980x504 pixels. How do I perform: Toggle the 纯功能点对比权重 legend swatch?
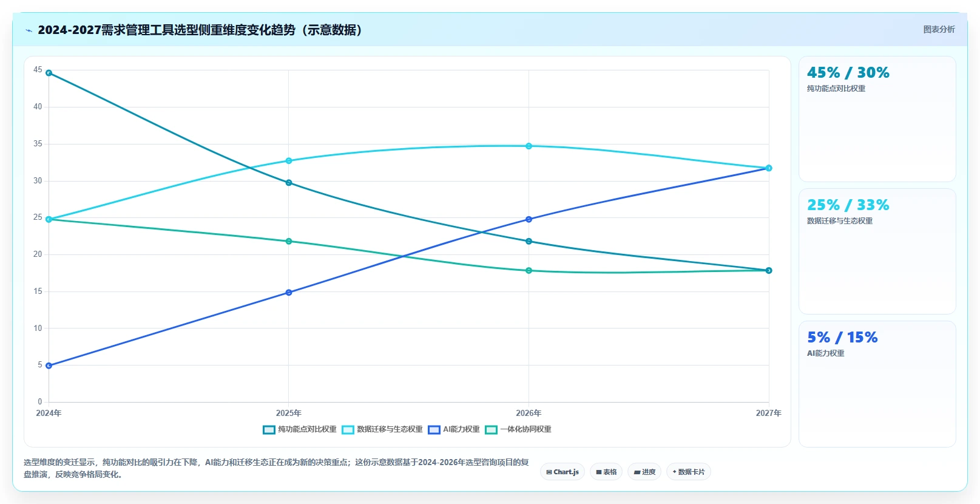[x=269, y=429]
